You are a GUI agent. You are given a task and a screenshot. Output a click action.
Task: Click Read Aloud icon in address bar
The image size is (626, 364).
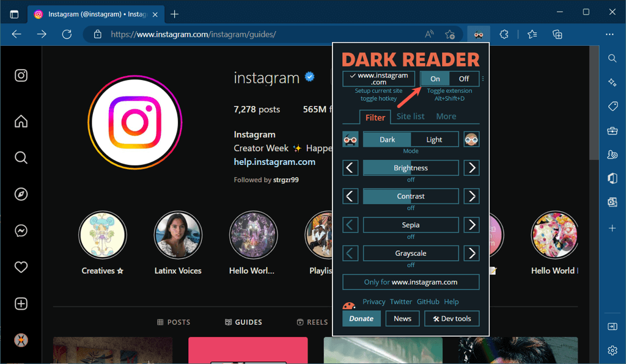[429, 34]
